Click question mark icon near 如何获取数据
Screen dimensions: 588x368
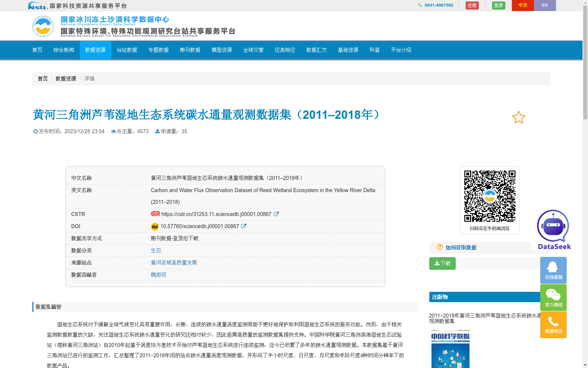440,247
